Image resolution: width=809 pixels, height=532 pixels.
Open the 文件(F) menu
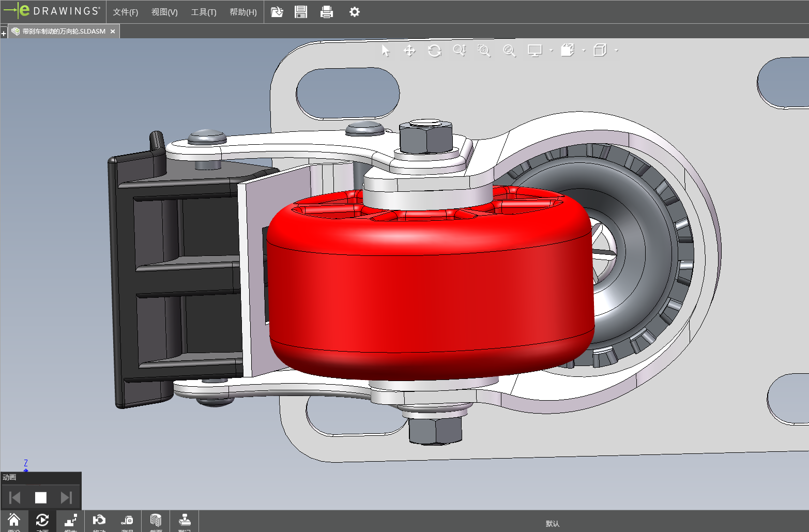125,12
